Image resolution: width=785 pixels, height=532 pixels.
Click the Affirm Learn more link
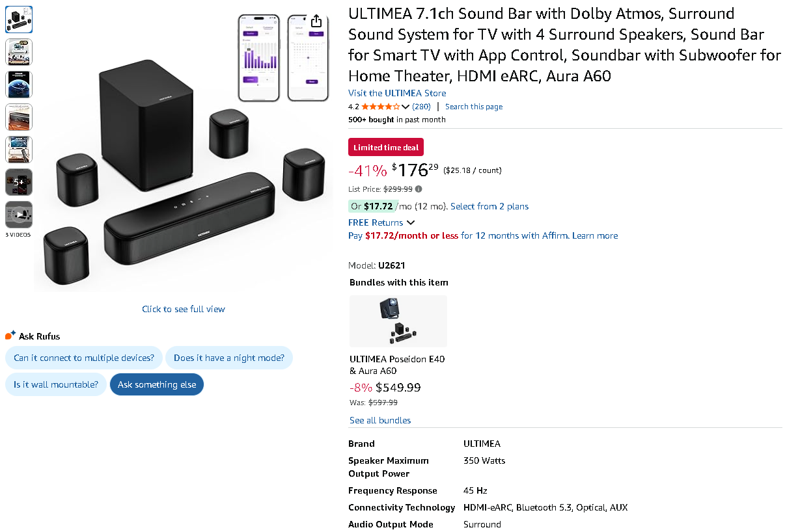click(x=595, y=235)
